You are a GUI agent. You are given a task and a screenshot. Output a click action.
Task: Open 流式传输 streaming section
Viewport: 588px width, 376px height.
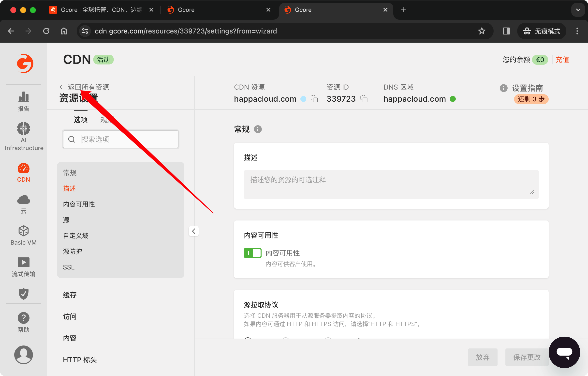[24, 267]
